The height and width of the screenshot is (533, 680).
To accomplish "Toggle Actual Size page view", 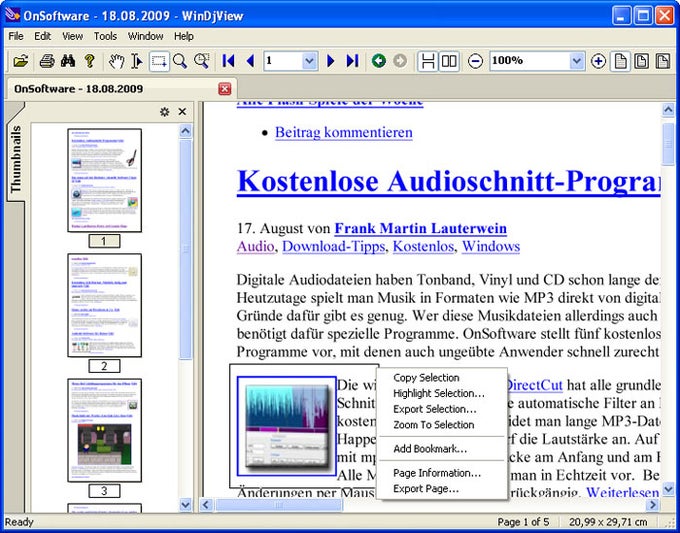I will click(x=621, y=61).
